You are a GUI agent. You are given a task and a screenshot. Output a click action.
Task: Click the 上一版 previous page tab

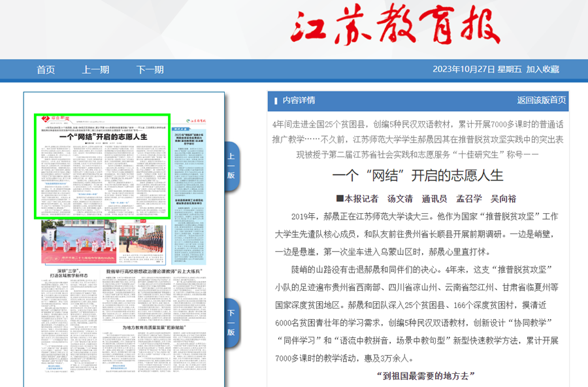click(x=231, y=166)
